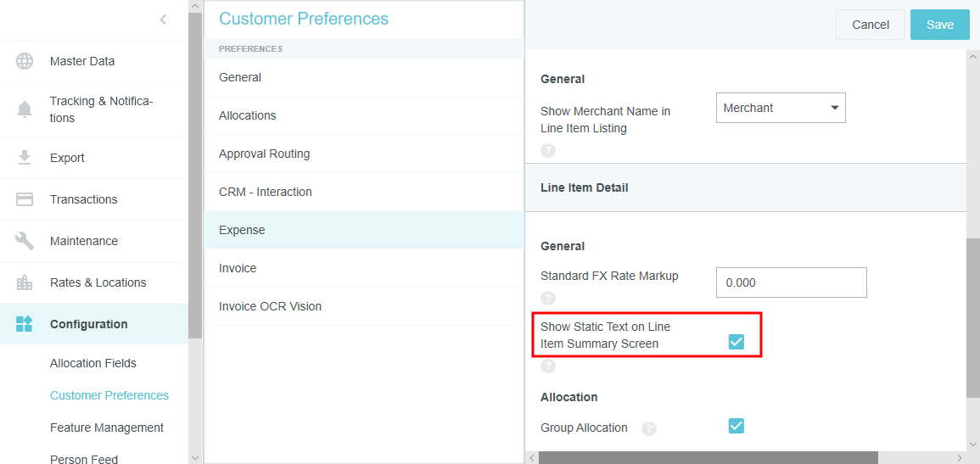The height and width of the screenshot is (464, 980).
Task: Click help icon beside Group Allocation
Action: 649,428
